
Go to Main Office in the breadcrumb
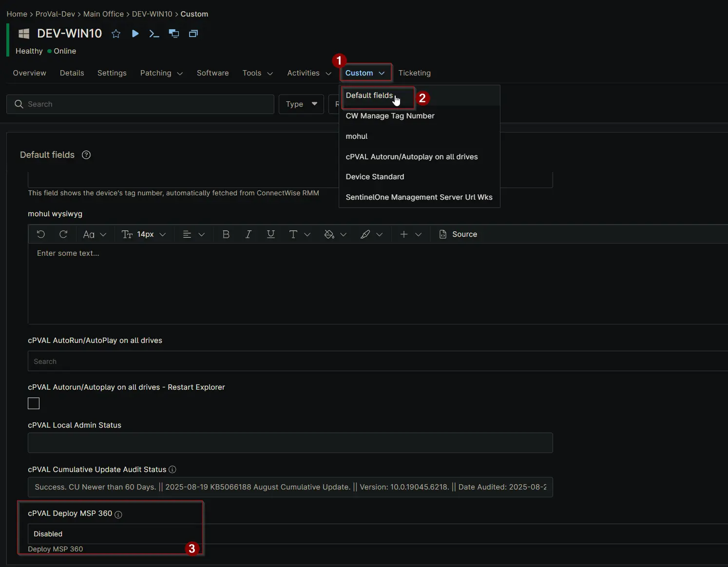point(104,14)
